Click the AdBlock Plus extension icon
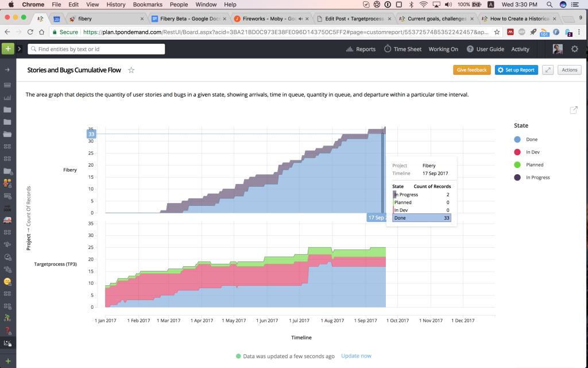Image resolution: width=588 pixels, height=368 pixels. (521, 32)
